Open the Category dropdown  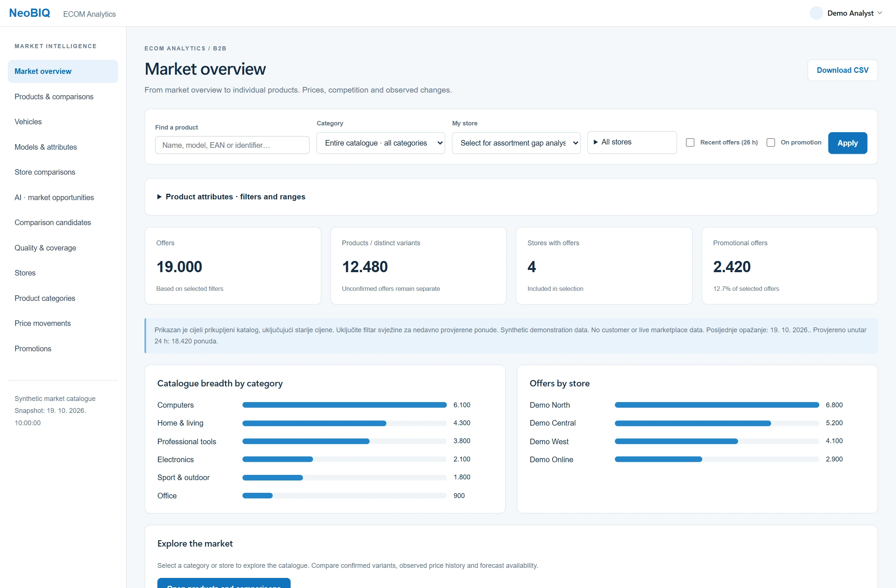pyautogui.click(x=380, y=143)
